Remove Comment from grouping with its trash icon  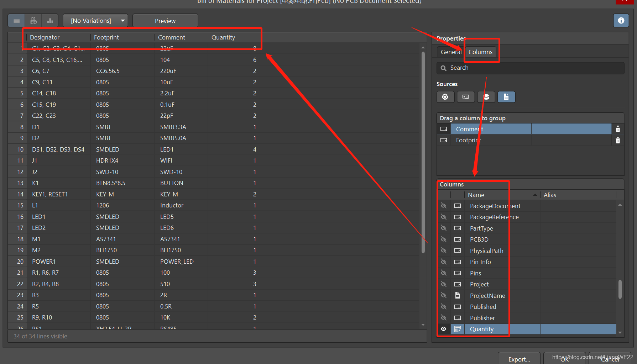[618, 129]
